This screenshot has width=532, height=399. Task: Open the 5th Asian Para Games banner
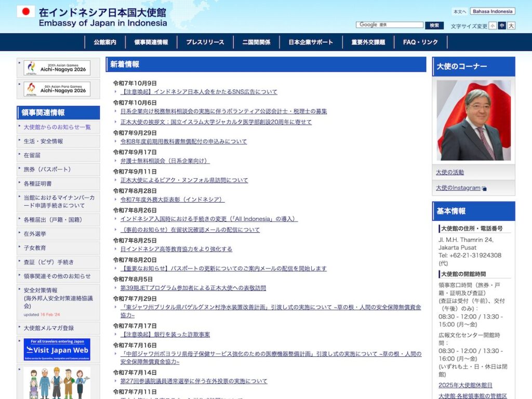tap(57, 89)
